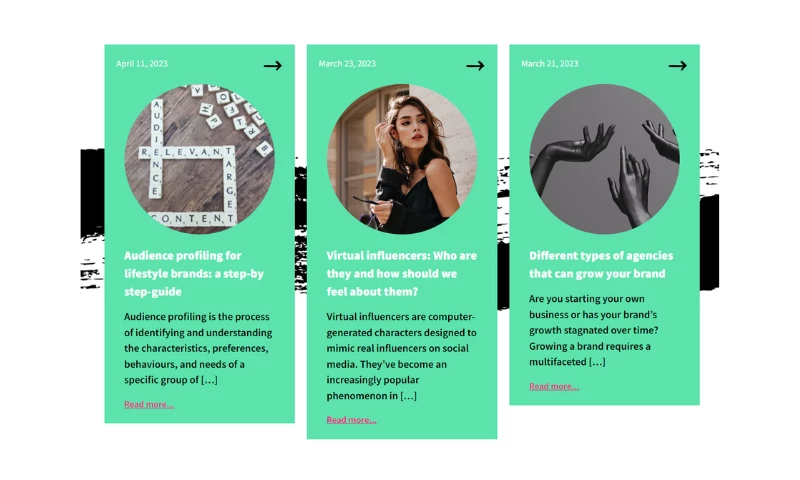800x480 pixels.
Task: Open 'Different types of agencies' title
Action: pos(601,264)
